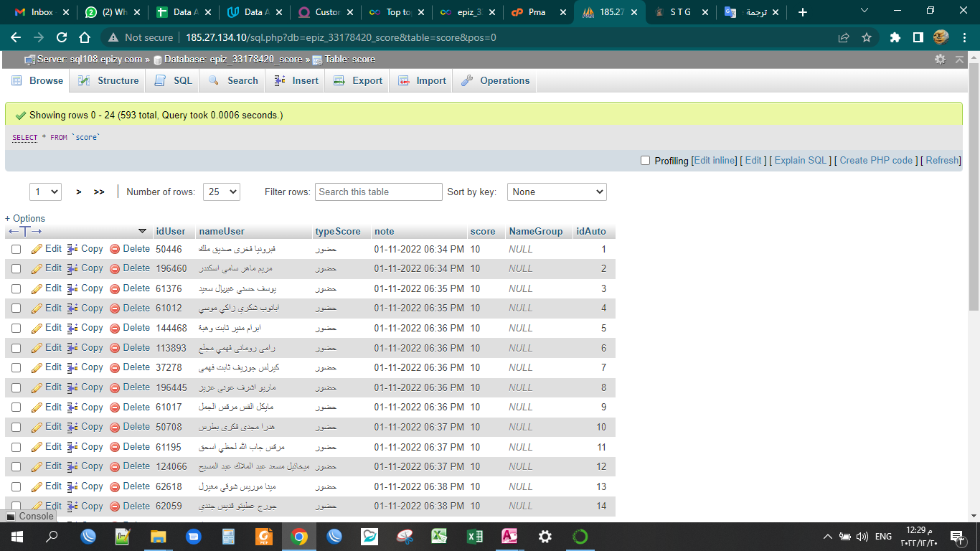Expand the Sort by key dropdown

[557, 192]
